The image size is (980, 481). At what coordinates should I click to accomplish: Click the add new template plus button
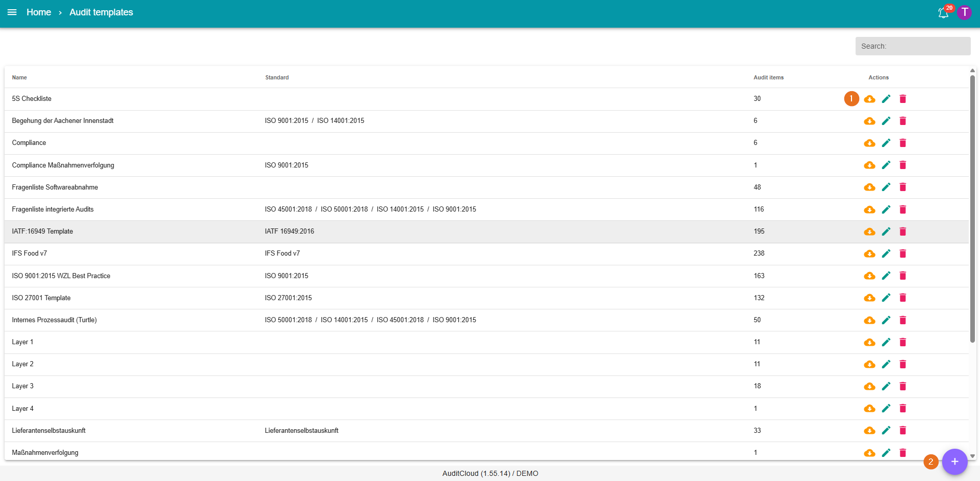coord(954,462)
